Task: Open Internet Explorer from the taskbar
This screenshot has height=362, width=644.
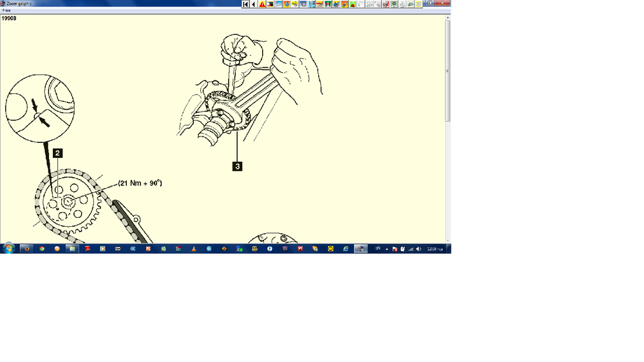Action: pyautogui.click(x=345, y=249)
